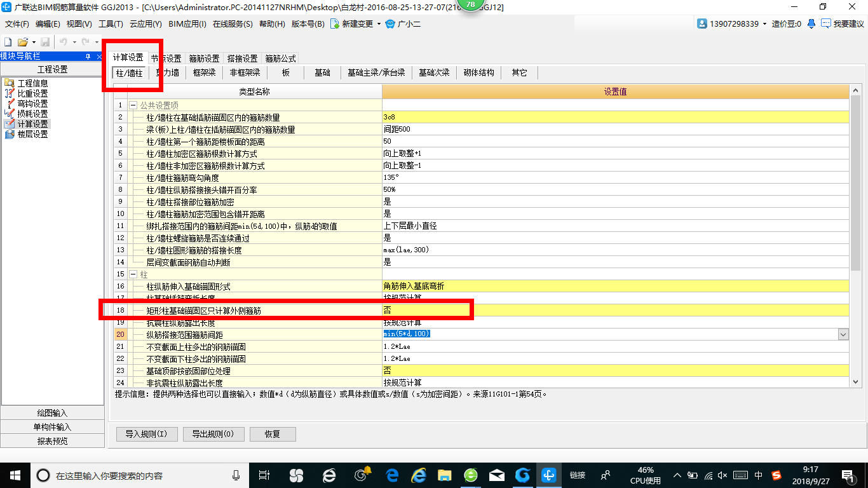Screen dimensions: 868x488
Task: Click the green 78 floating badge
Action: click(x=470, y=4)
